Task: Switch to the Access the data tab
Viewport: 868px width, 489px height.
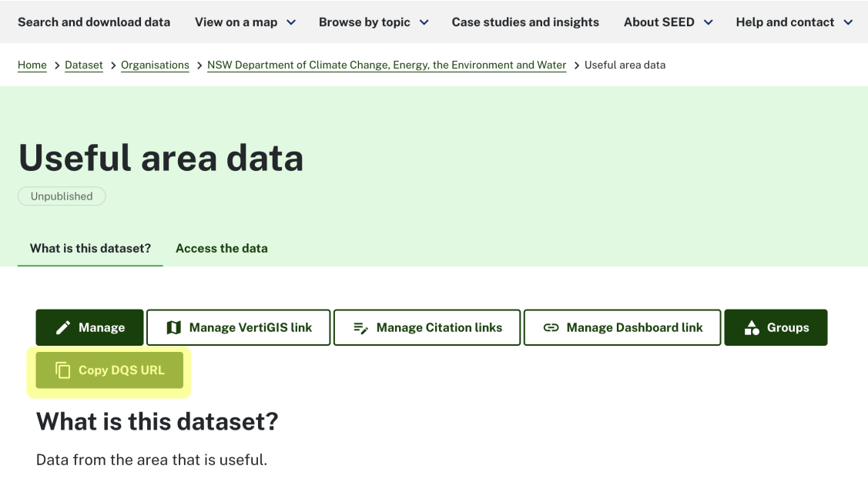Action: point(222,249)
